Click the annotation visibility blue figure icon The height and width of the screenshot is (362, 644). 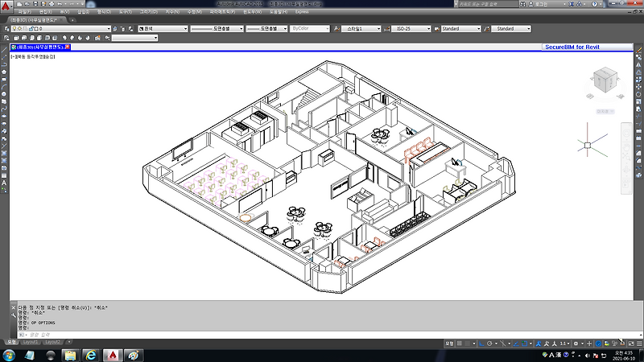pos(539,343)
